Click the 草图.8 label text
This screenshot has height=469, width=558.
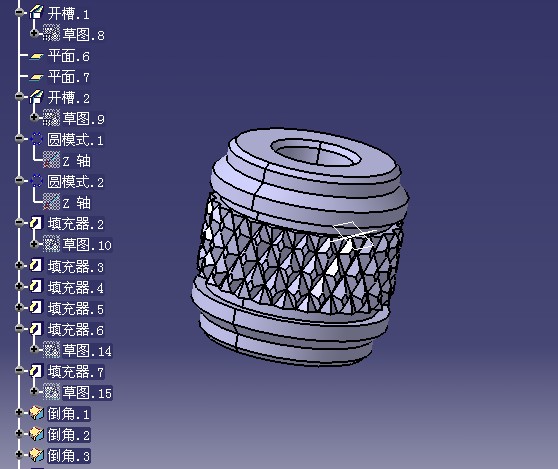[84, 35]
